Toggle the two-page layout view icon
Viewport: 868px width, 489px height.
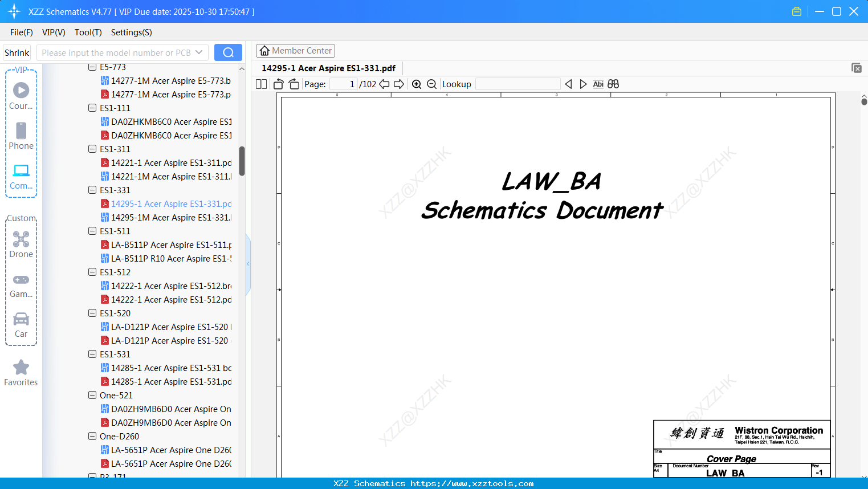point(262,84)
